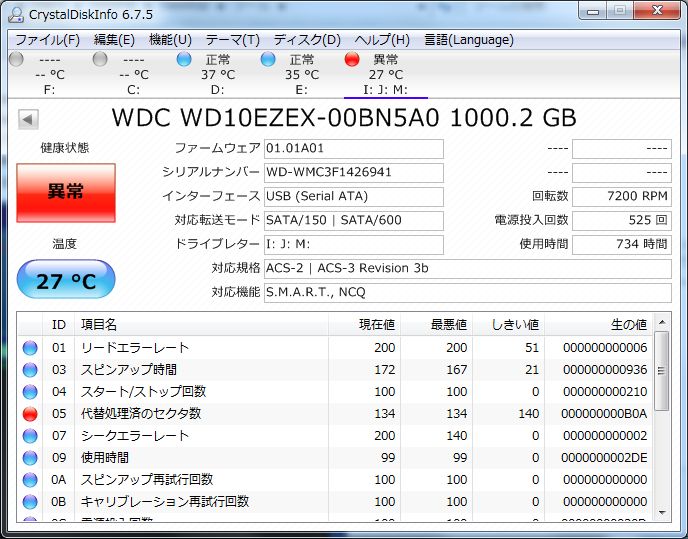688x539 pixels.
Task: Open the 機能(U) menu
Action: [171, 40]
